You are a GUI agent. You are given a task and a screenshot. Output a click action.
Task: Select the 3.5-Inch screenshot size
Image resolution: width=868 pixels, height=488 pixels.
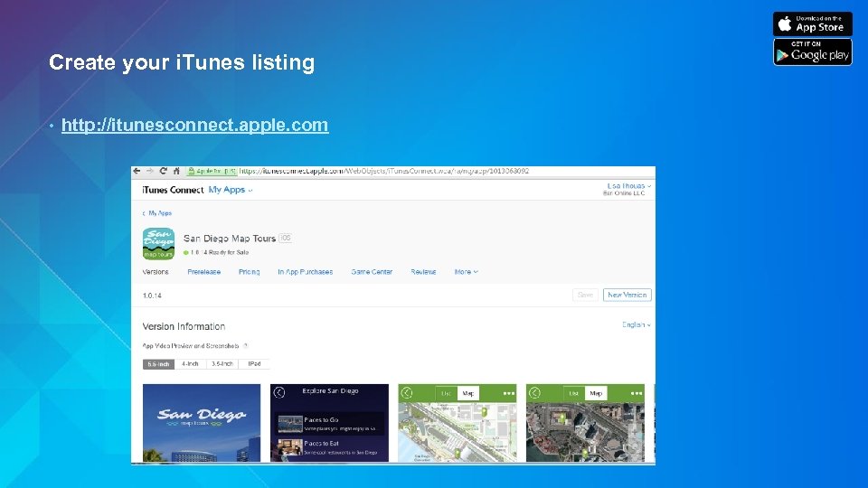222,364
